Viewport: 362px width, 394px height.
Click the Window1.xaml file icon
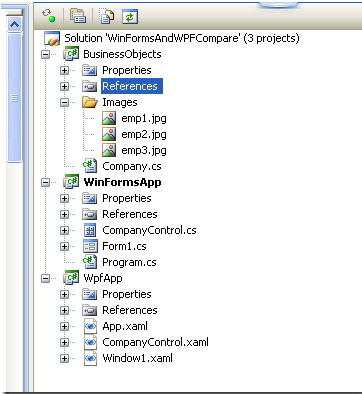click(x=90, y=358)
